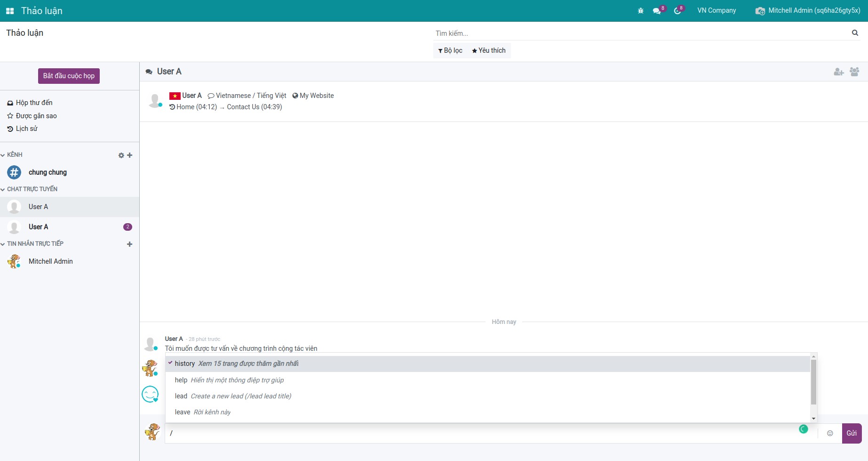
Task: Open channel settings gear icon
Action: (x=121, y=155)
